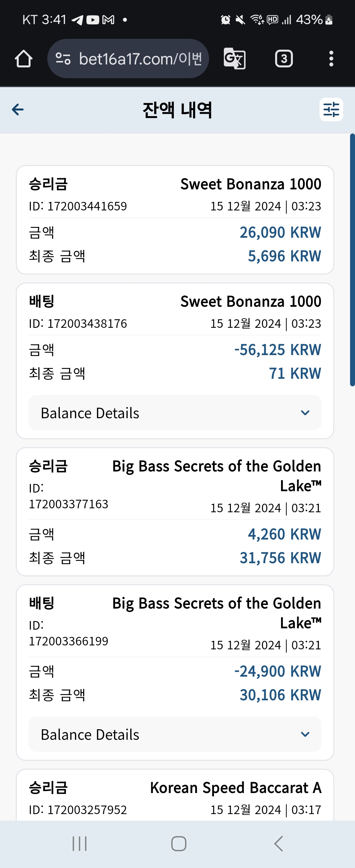Click the page scrollbar on the right edge
Screen dimensions: 355x868
tap(352, 260)
